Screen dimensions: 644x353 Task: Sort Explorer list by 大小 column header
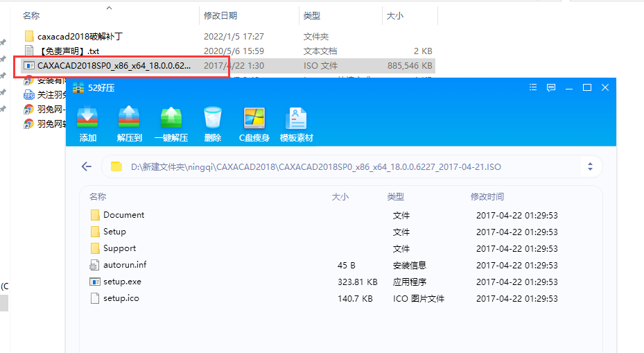(x=395, y=16)
